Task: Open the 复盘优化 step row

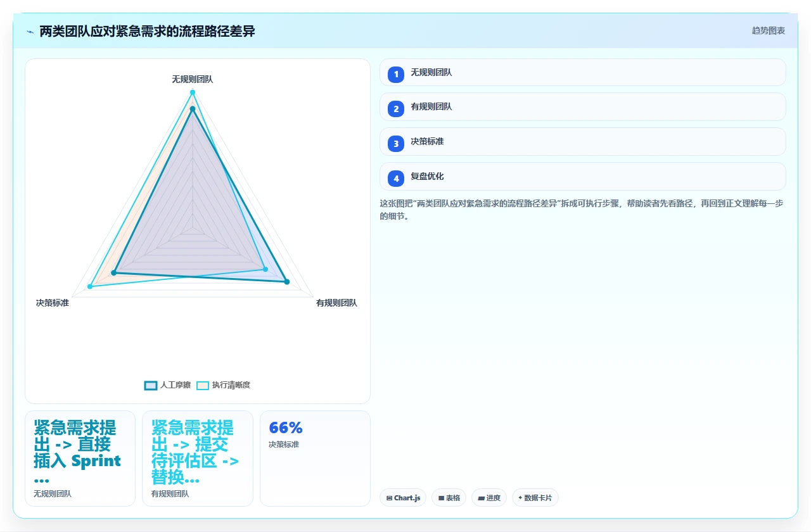Action: coord(582,177)
